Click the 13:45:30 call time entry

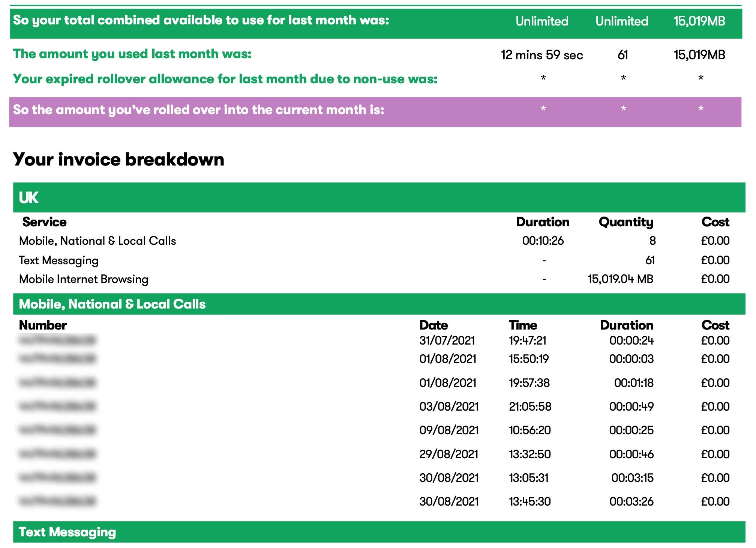(529, 501)
